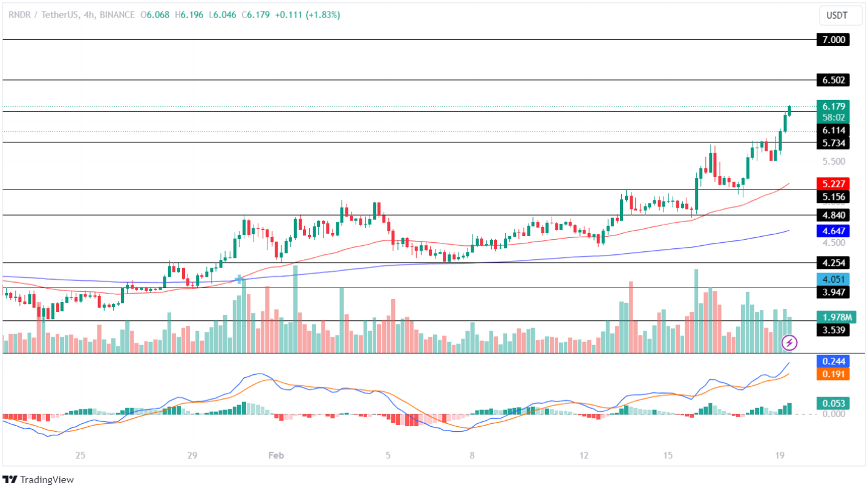Viewport: 868px width, 488px height.
Task: Click the +0.111 (+1.83%) change value
Action: click(307, 15)
